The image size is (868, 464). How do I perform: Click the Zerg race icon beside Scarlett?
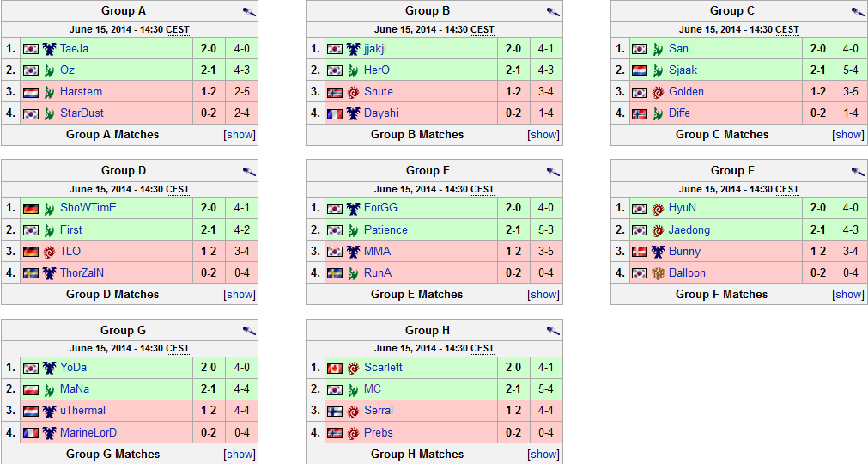tap(354, 368)
